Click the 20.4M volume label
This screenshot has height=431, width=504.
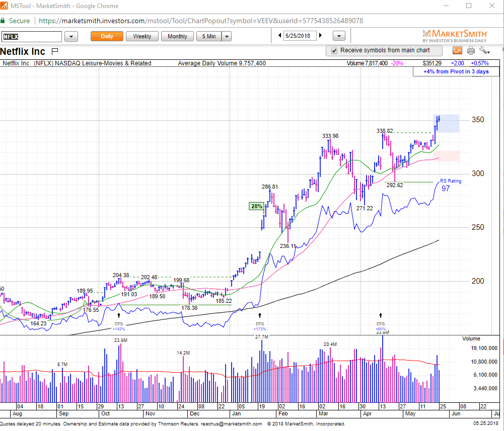coord(330,344)
